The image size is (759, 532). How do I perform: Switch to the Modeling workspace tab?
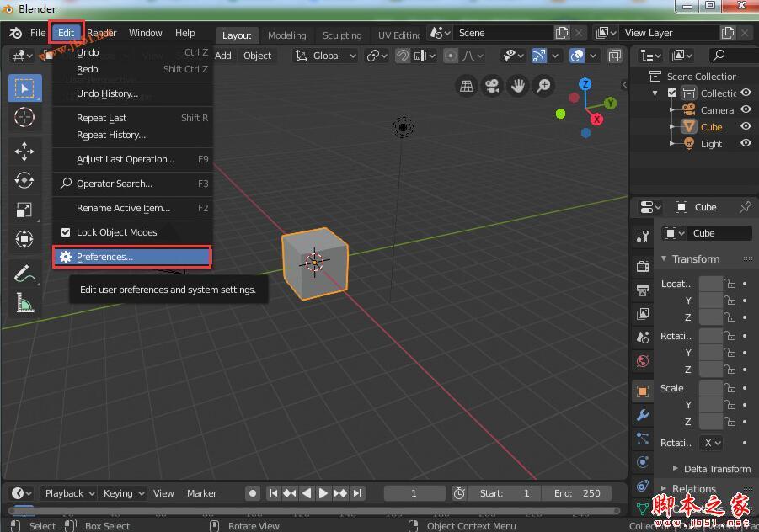pyautogui.click(x=287, y=35)
